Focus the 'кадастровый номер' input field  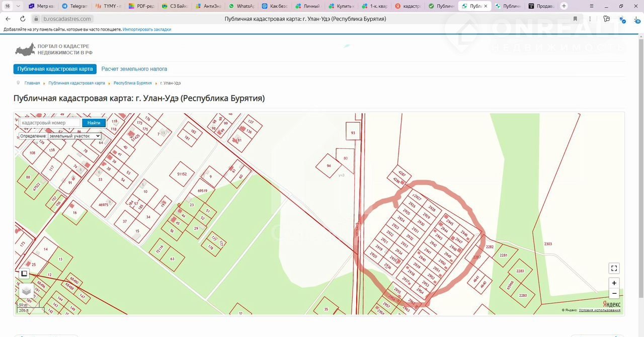(x=50, y=123)
